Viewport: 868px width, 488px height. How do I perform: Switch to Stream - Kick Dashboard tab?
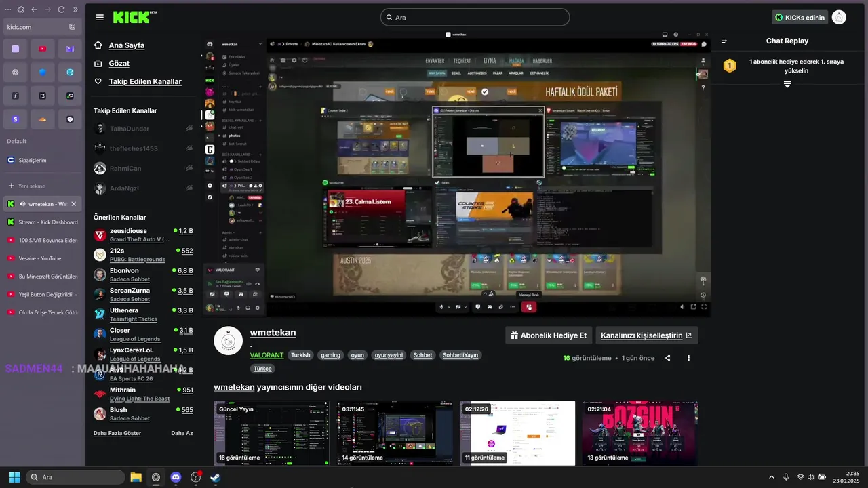click(42, 222)
